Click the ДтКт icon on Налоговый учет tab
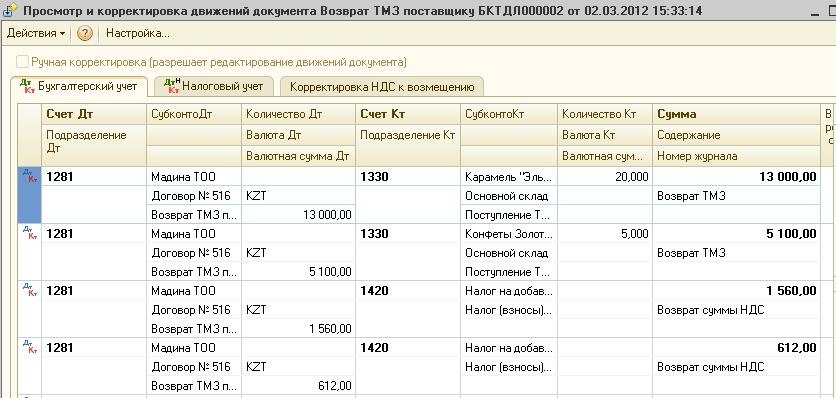Image resolution: width=836 pixels, height=398 pixels. click(x=172, y=86)
